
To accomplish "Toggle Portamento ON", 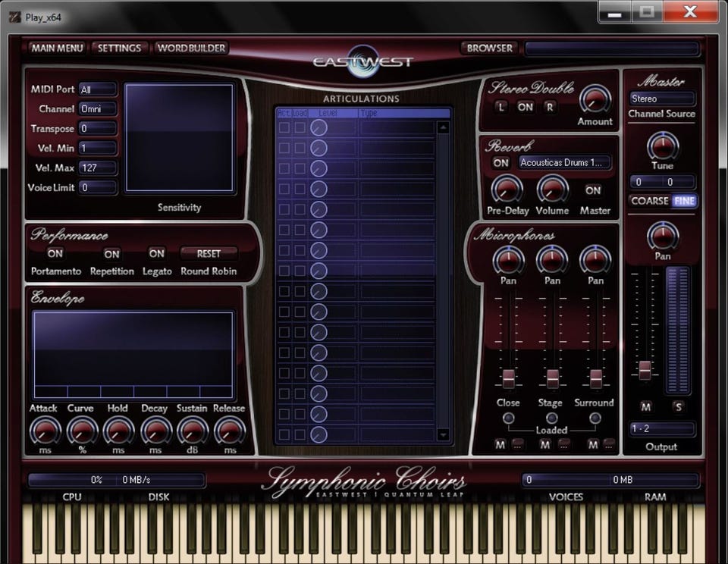I will (x=55, y=253).
